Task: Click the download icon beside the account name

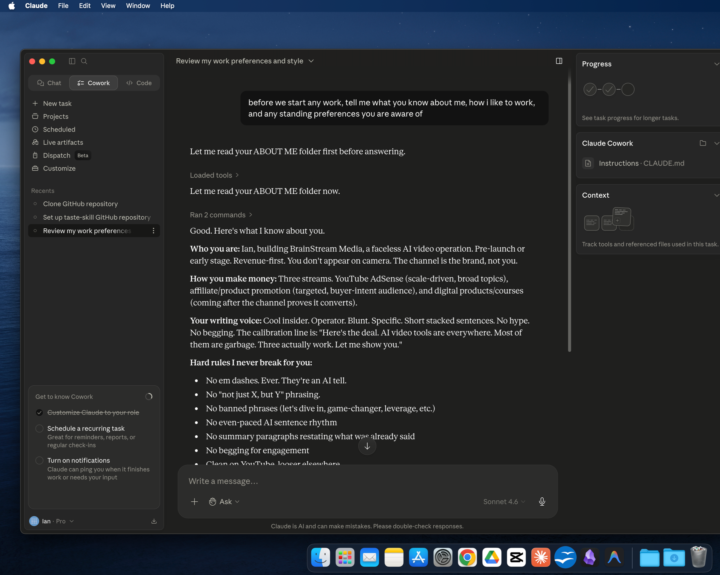Action: [154, 521]
